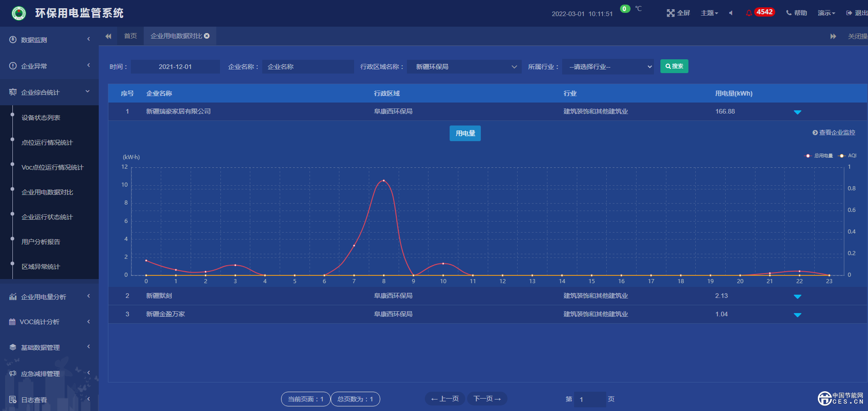This screenshot has height=411, width=868.
Task: Expand the VOC统计分析 menu chevron
Action: point(89,321)
